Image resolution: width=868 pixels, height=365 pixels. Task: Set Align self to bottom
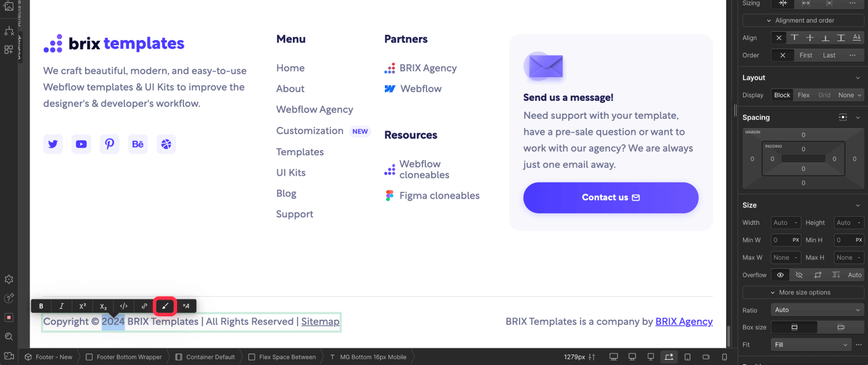pyautogui.click(x=826, y=38)
